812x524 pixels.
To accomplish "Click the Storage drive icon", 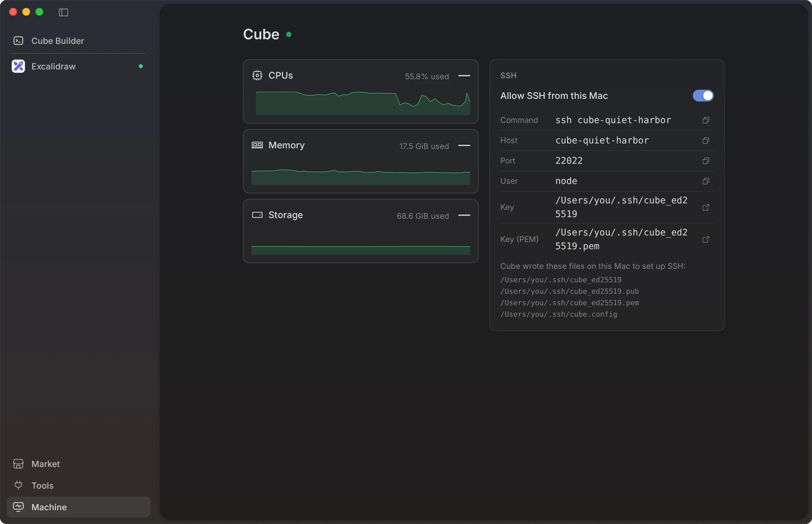I will 257,215.
